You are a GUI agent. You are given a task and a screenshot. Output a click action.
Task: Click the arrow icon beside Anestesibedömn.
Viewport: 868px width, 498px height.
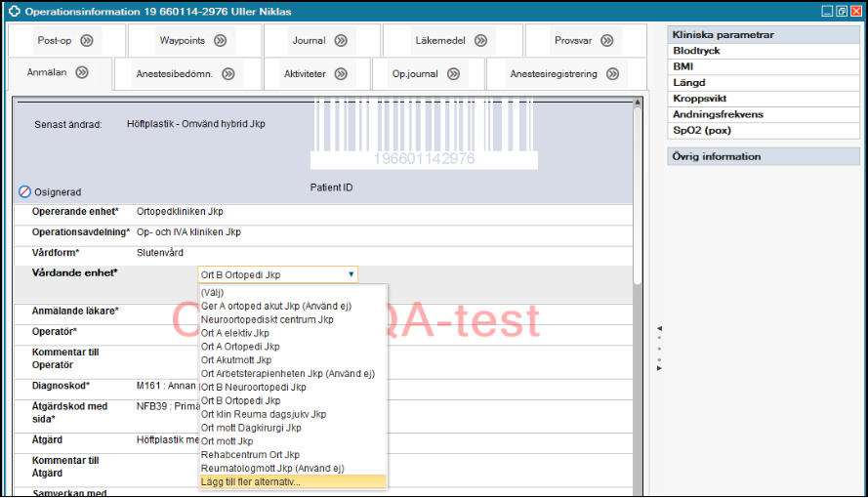coord(227,74)
